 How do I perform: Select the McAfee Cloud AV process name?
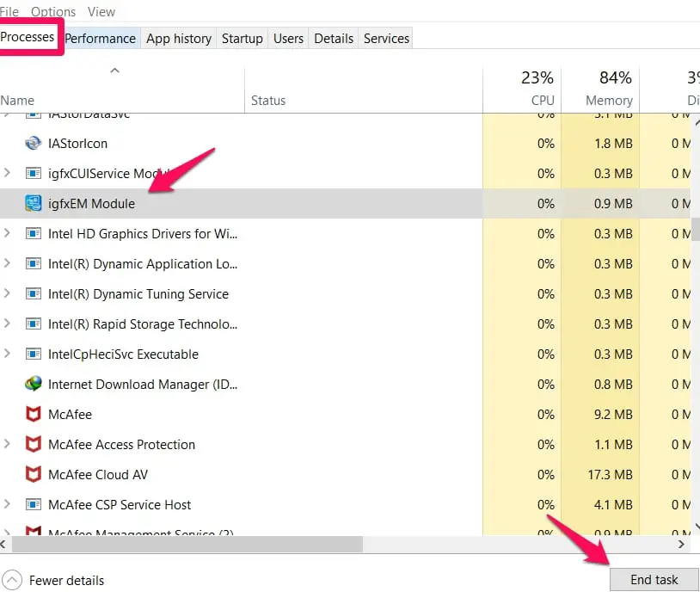pos(98,474)
